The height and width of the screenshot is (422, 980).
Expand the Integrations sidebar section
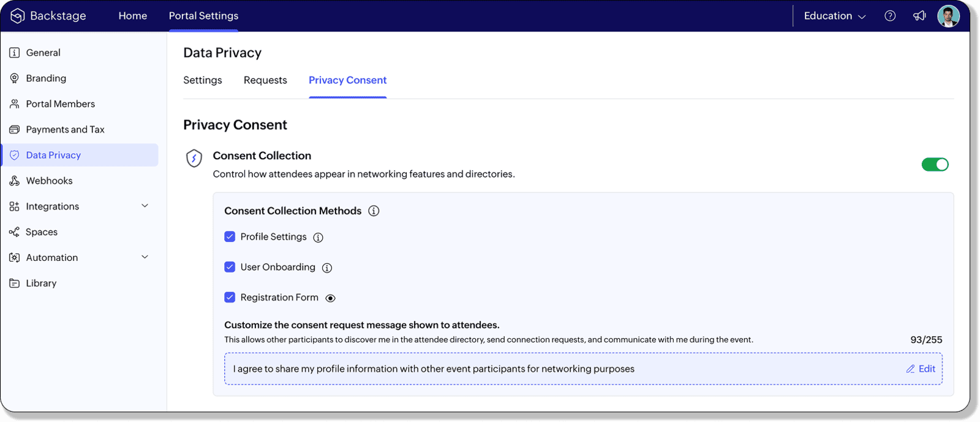click(145, 206)
